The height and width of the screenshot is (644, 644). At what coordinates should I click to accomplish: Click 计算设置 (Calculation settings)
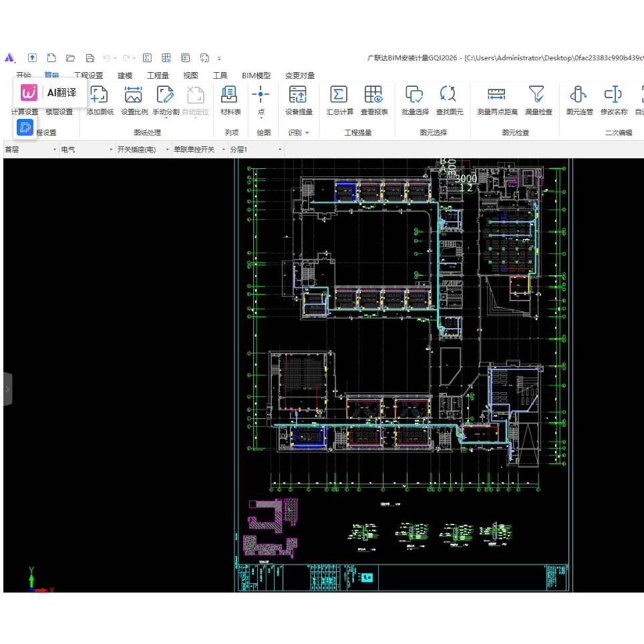(x=25, y=112)
